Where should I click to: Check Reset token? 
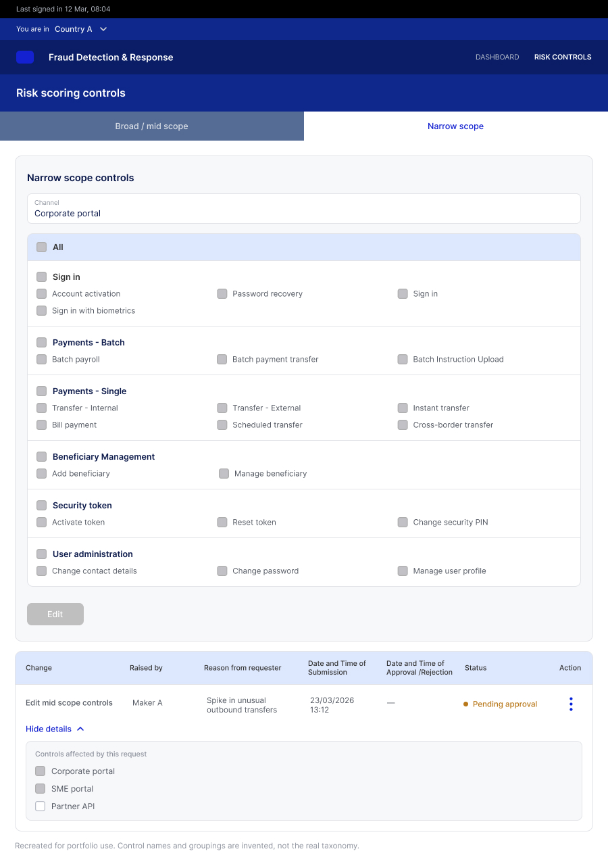tap(222, 523)
